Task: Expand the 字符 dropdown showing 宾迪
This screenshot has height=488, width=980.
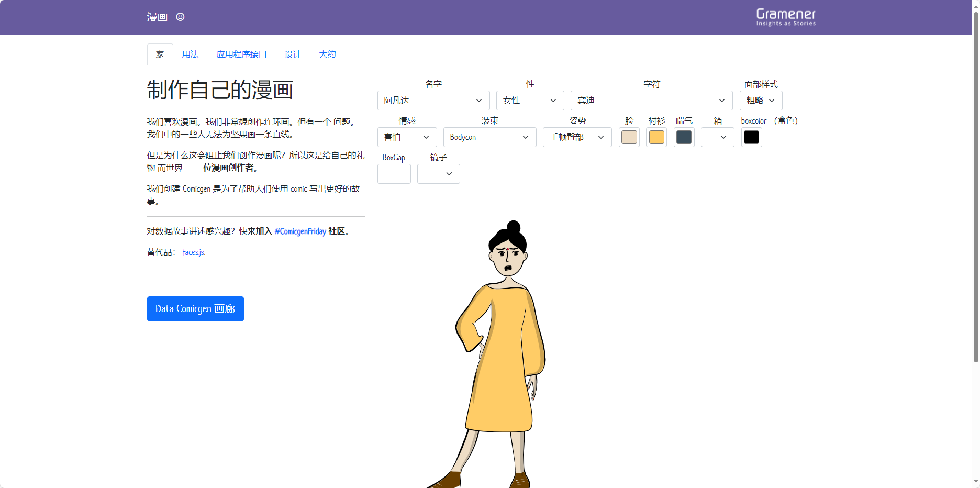Action: [651, 101]
